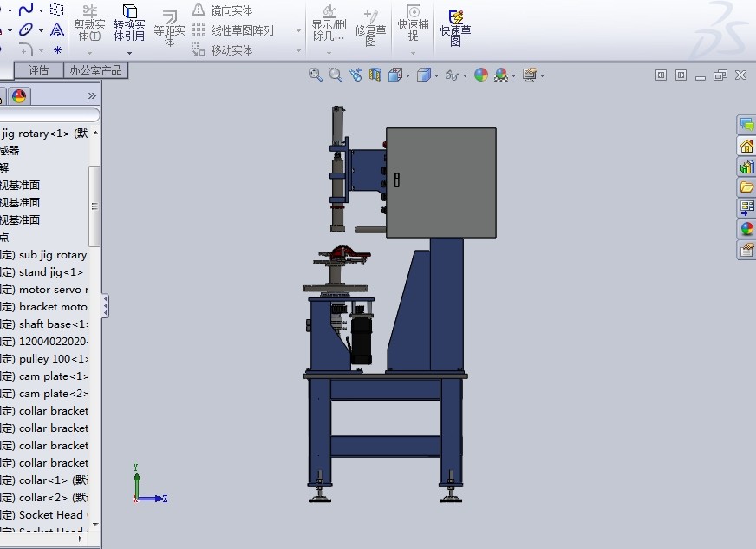Click Edit Appearance color ball icon

pyautogui.click(x=481, y=75)
